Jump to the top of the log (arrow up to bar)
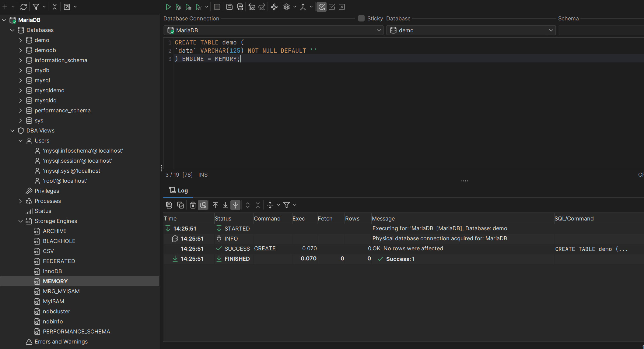 pyautogui.click(x=215, y=205)
